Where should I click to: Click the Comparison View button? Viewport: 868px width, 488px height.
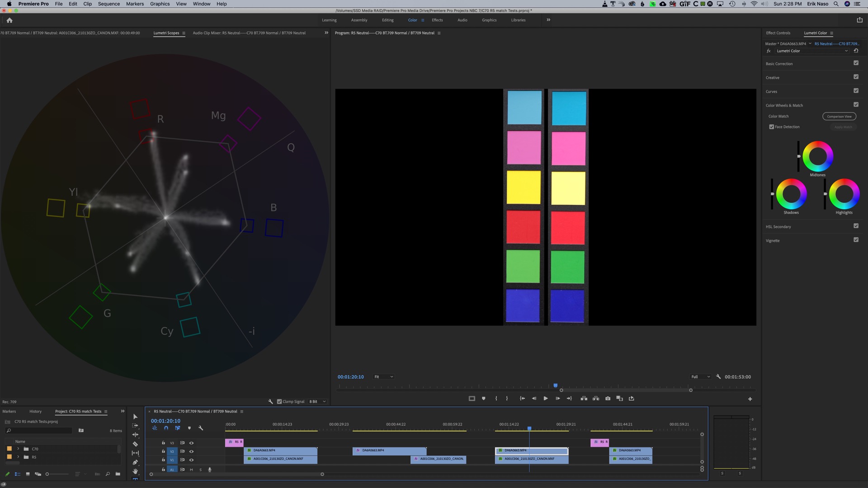point(839,116)
